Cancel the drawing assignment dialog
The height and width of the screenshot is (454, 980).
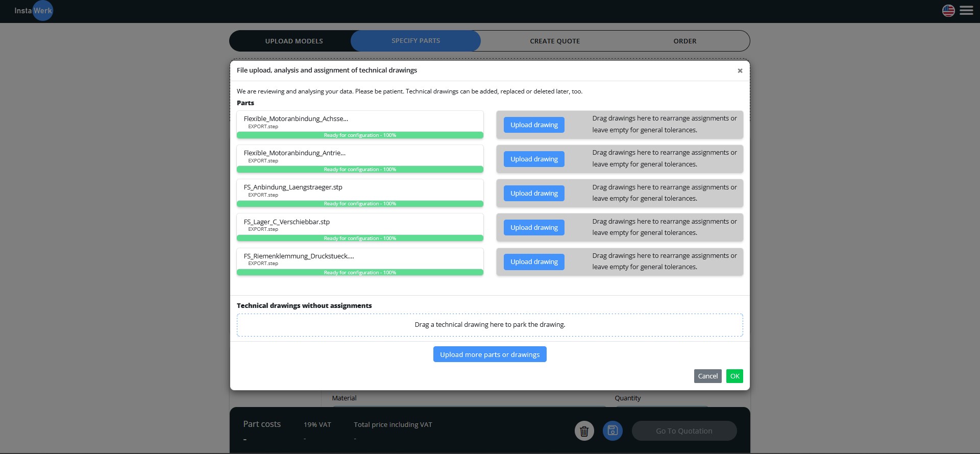coord(707,376)
